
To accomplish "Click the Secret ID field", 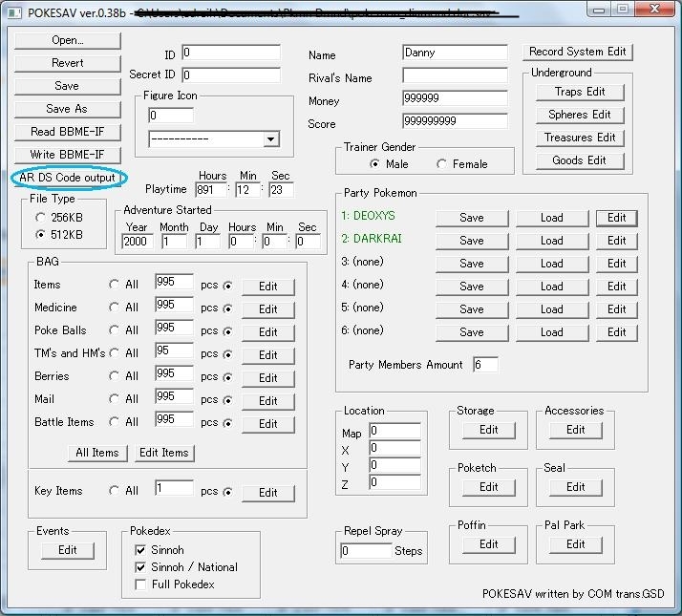I will (231, 75).
